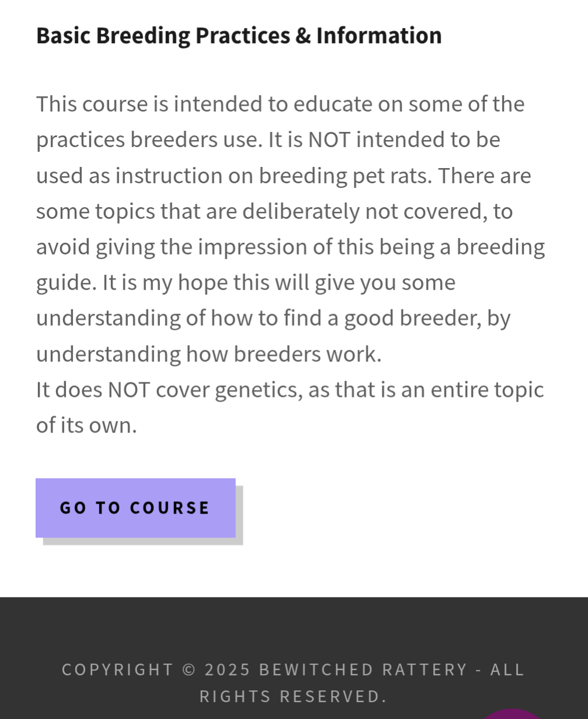Click the year 2025 in the footer
This screenshot has width=588, height=719.
click(x=228, y=669)
